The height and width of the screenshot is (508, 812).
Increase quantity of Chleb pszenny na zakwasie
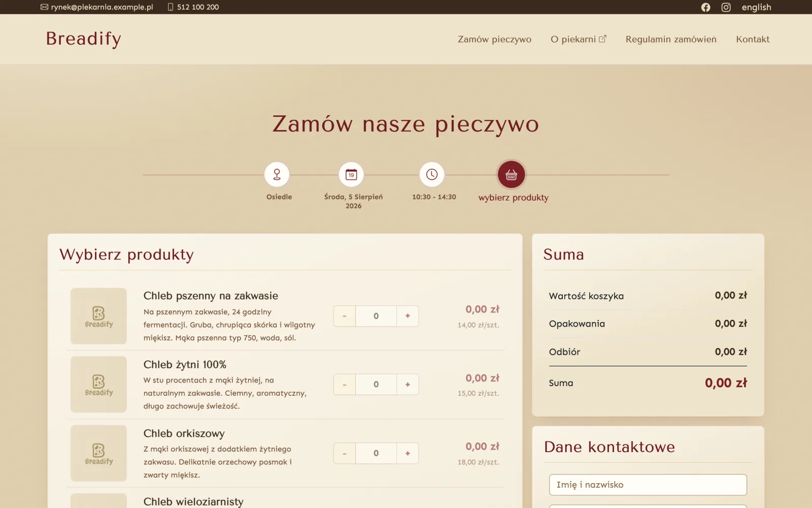click(x=408, y=316)
